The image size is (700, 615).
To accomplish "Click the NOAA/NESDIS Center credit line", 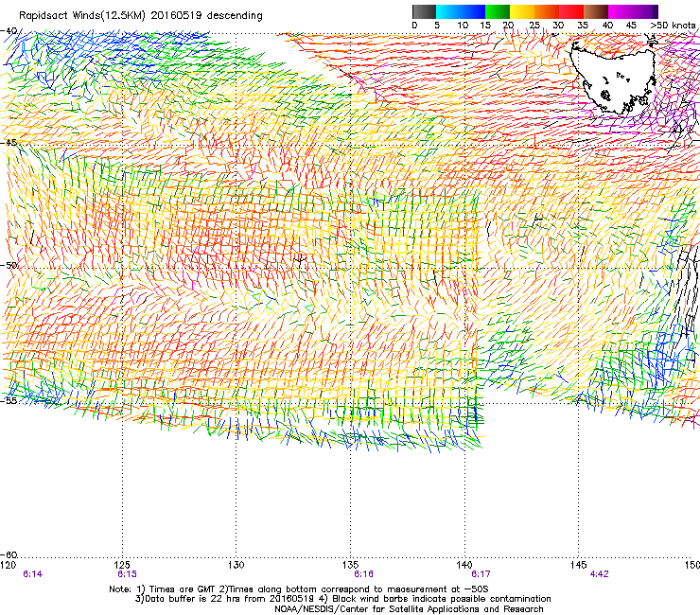I will point(409,609).
